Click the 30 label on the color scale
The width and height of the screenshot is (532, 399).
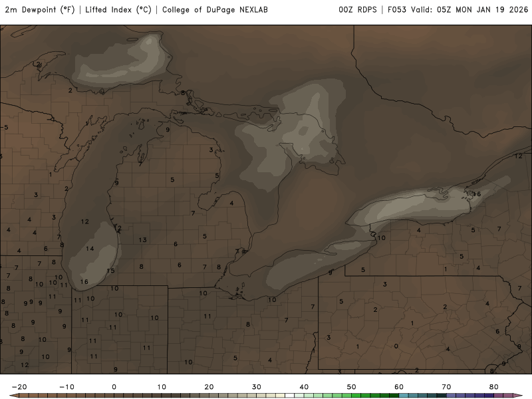(257, 387)
